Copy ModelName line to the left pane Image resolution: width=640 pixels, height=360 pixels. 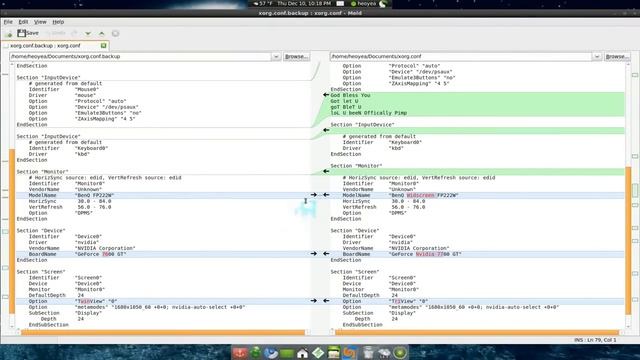click(326, 195)
